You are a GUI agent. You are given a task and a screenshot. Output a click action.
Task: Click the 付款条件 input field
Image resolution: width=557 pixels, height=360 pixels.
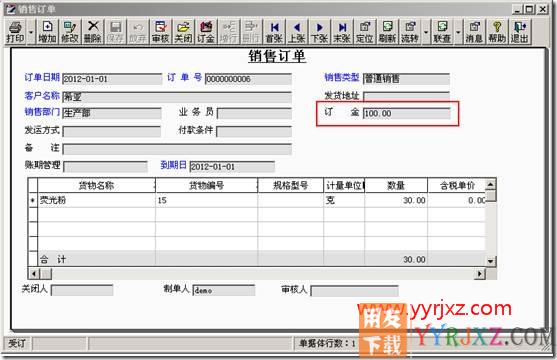(x=254, y=131)
